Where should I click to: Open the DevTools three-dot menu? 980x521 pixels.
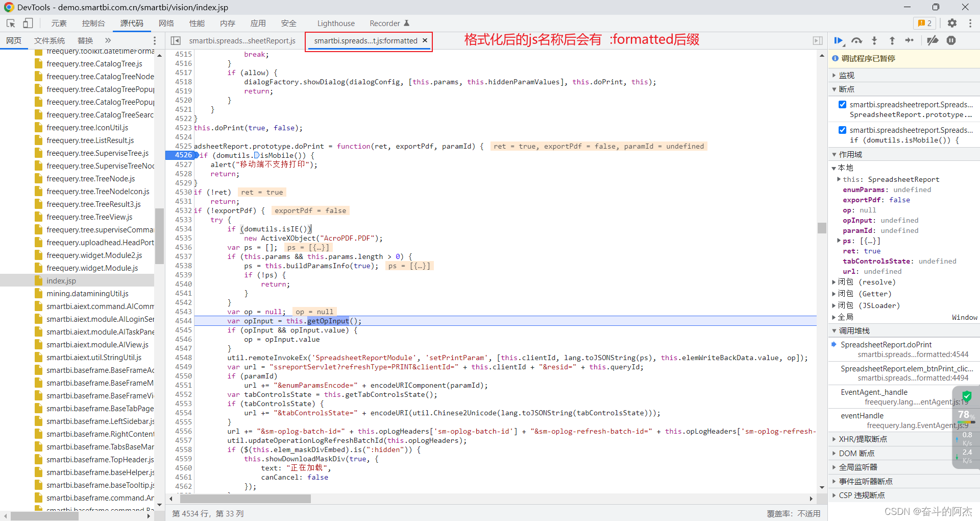click(x=970, y=23)
